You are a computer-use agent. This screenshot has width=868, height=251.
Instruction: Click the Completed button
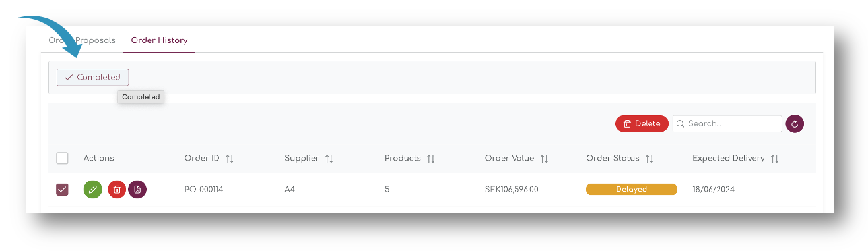tap(92, 77)
